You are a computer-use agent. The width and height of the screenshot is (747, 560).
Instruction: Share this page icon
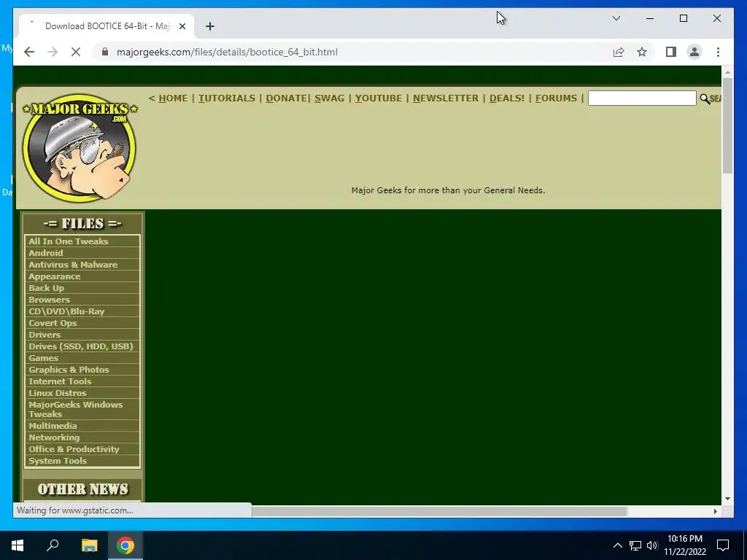pyautogui.click(x=619, y=52)
